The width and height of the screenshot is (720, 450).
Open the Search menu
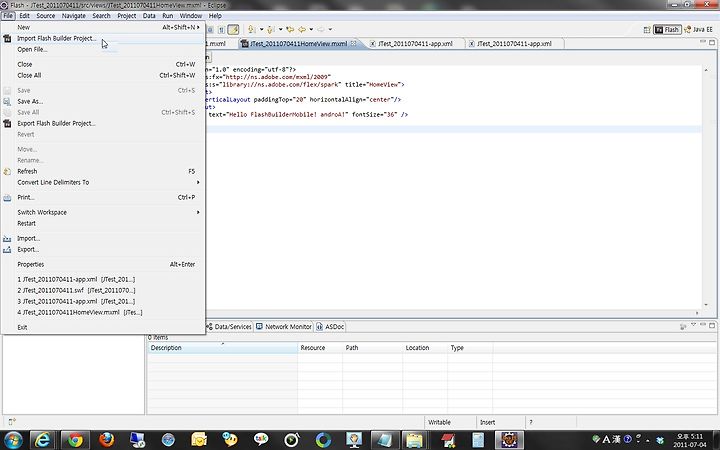pyautogui.click(x=101, y=16)
